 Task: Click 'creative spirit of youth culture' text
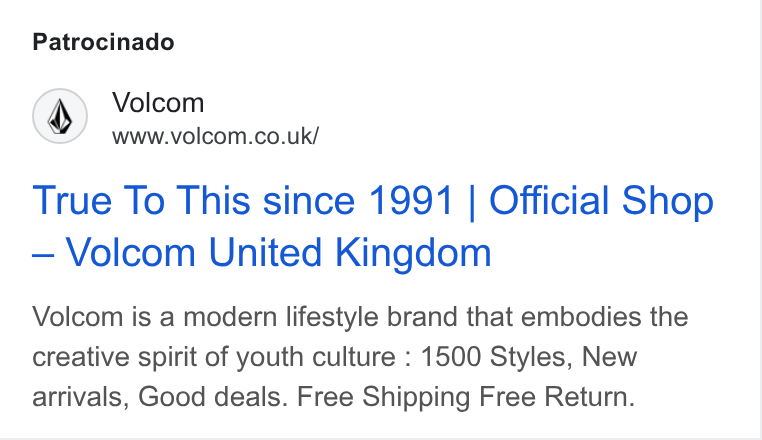pos(214,357)
